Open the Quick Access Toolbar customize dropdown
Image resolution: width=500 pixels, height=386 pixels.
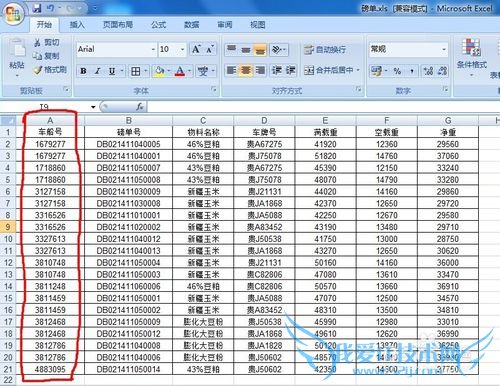tap(94, 8)
